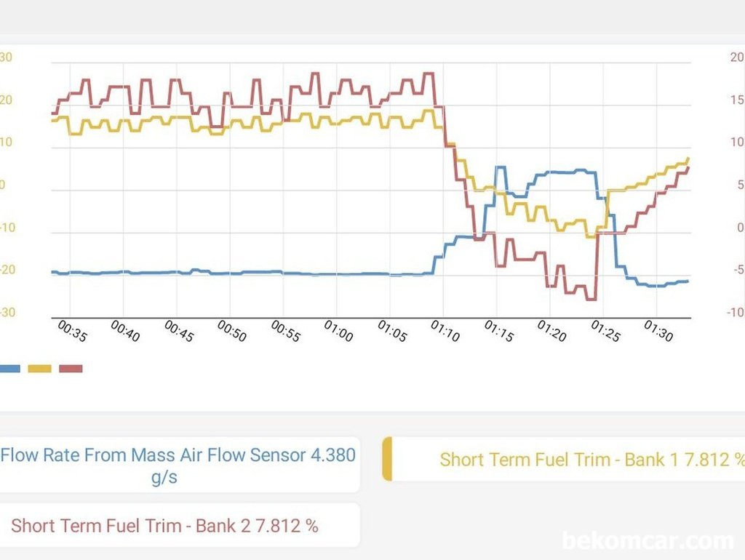The image size is (745, 560).
Task: Click the 15 label on right axis
Action: pyautogui.click(x=738, y=100)
